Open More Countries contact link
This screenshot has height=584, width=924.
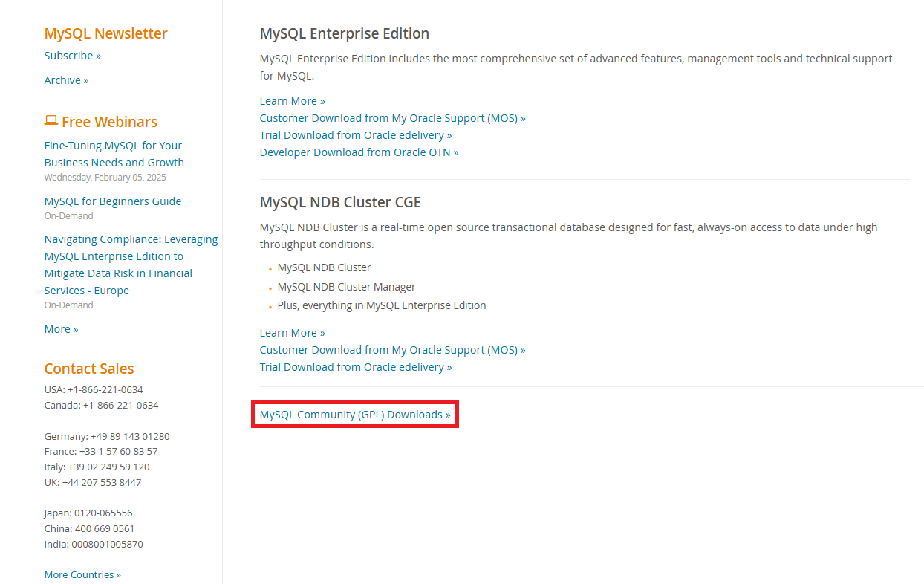(x=82, y=575)
